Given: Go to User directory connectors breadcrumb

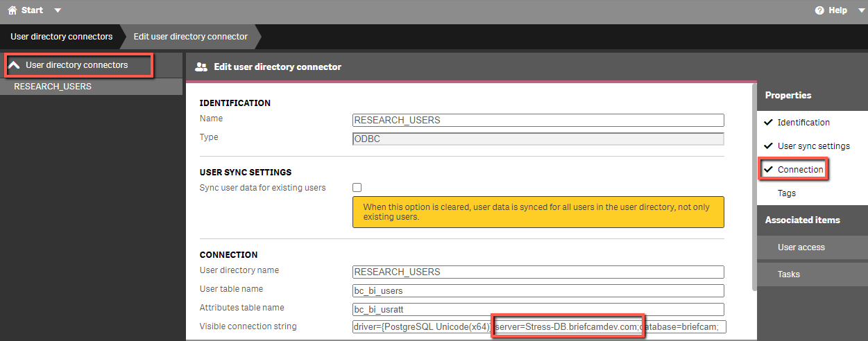Looking at the screenshot, I should [61, 37].
